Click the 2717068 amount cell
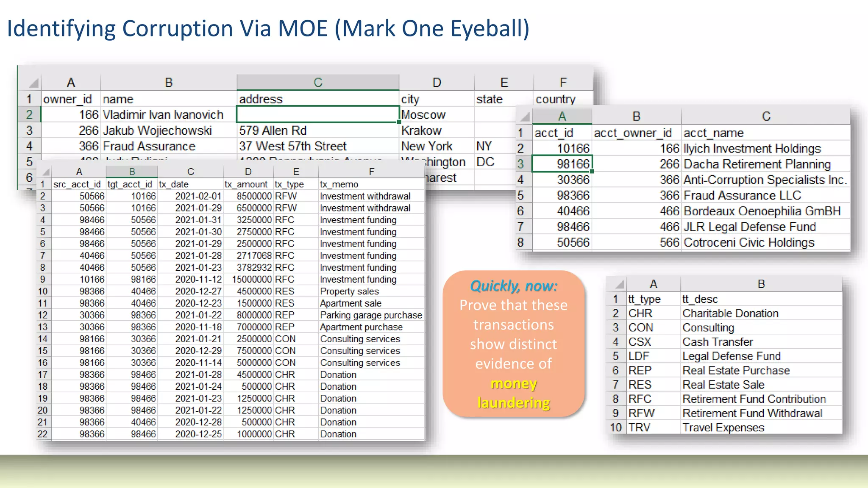 (x=248, y=255)
